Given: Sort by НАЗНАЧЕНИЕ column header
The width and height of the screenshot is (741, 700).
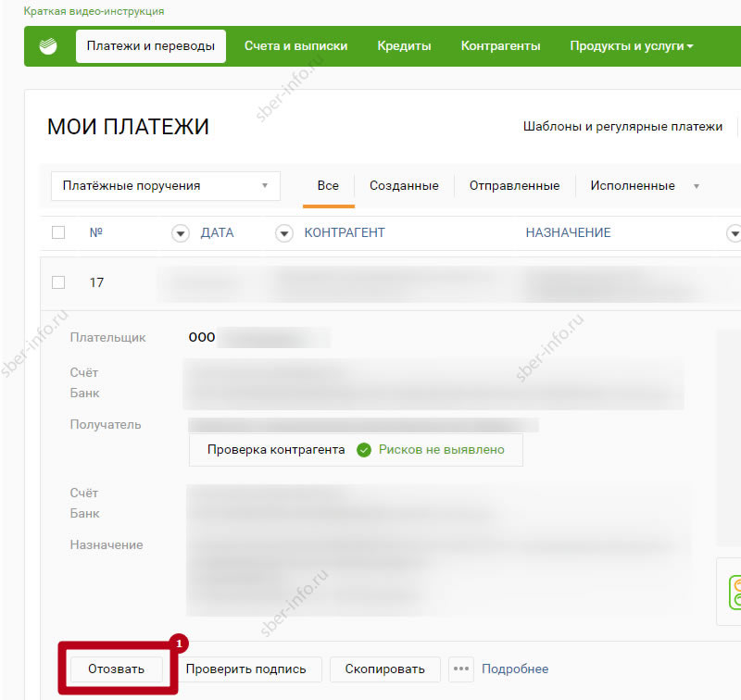Looking at the screenshot, I should point(568,232).
